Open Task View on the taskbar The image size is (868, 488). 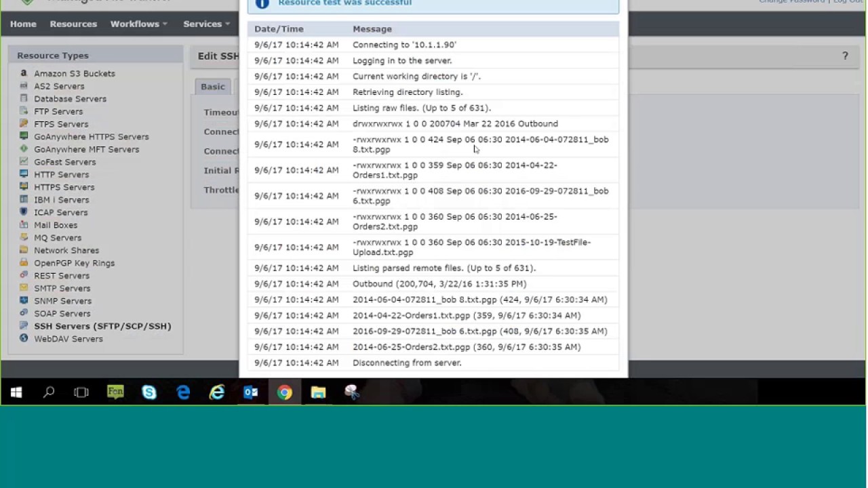(x=81, y=392)
